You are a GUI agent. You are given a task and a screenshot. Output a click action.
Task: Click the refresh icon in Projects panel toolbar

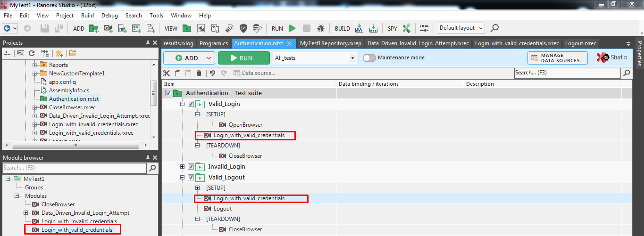click(x=32, y=53)
